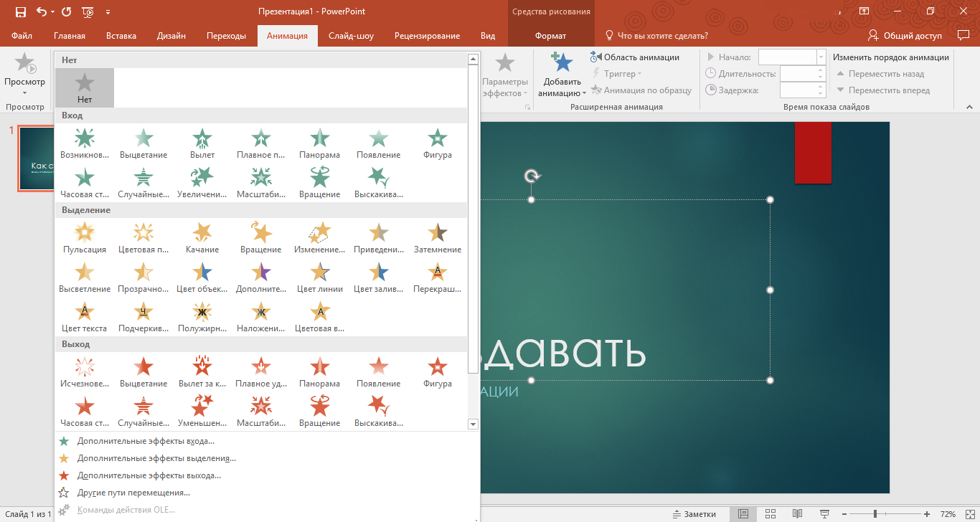The width and height of the screenshot is (980, 522).
Task: Open the Слайд-шоу ribbon tab
Action: [351, 36]
